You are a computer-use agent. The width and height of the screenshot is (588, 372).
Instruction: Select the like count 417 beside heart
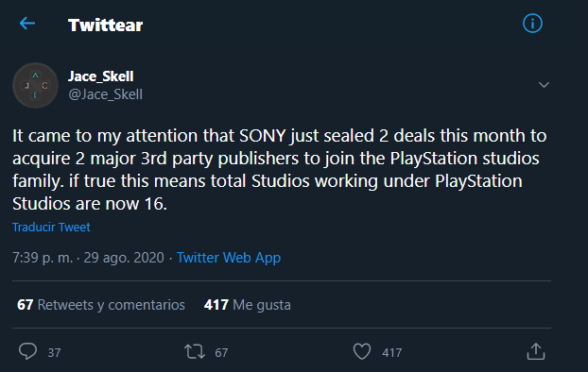(392, 352)
